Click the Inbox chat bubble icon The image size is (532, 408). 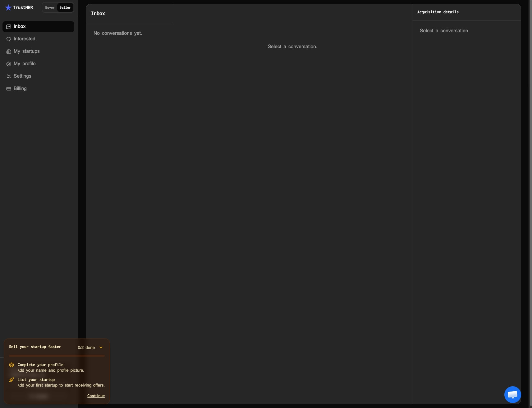point(9,27)
